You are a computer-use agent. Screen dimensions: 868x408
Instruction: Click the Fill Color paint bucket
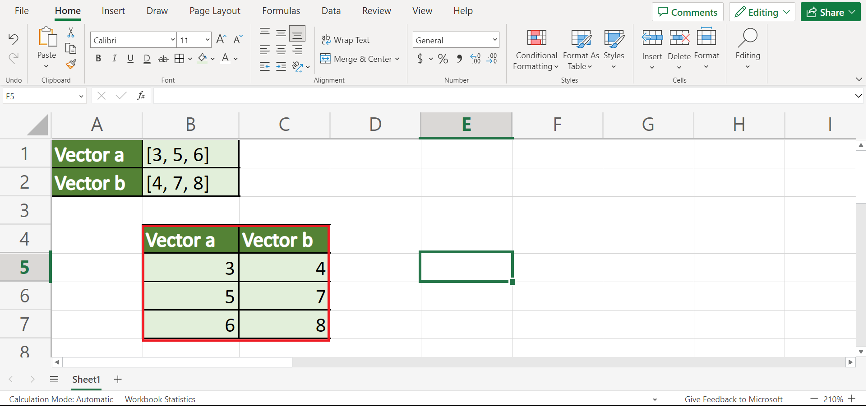coord(203,59)
